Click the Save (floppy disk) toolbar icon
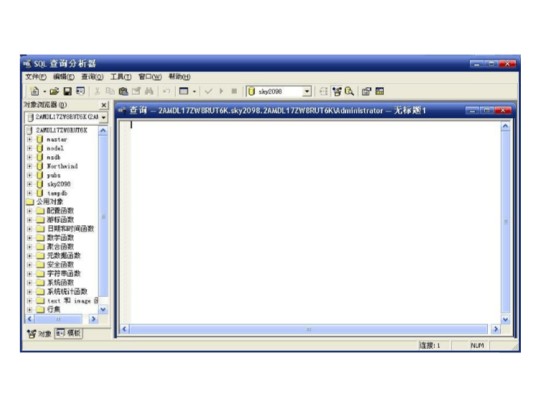The image size is (536, 420). pyautogui.click(x=68, y=91)
